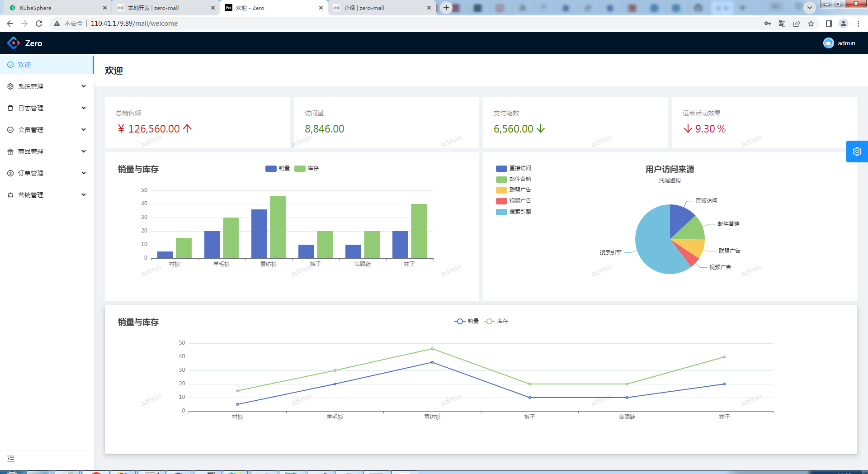The width and height of the screenshot is (868, 474).
Task: Click the 系统管理 gear icon
Action: pos(10,86)
